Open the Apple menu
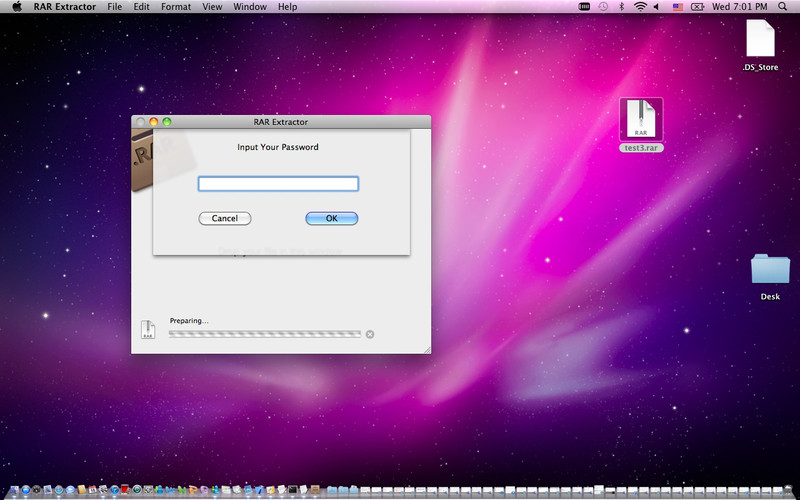The image size is (800, 500). (17, 7)
